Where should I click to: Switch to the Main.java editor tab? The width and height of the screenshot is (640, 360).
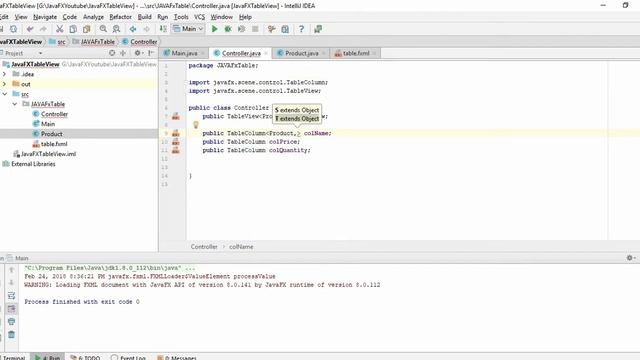coord(184,53)
